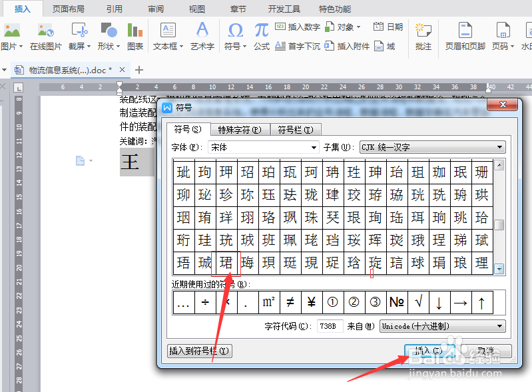
Task: Select the 球 character in the grid
Action: (x=417, y=263)
